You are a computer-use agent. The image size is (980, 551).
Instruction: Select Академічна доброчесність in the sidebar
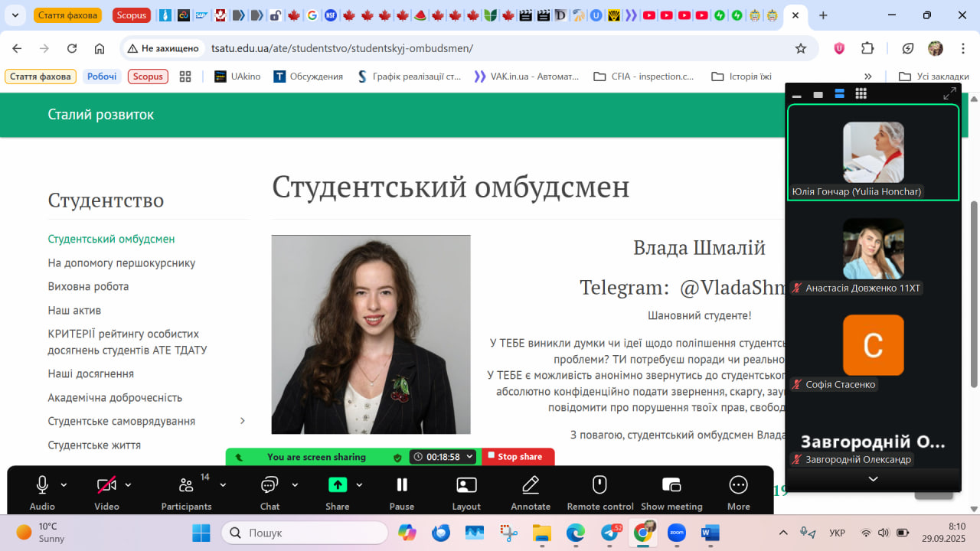click(115, 397)
